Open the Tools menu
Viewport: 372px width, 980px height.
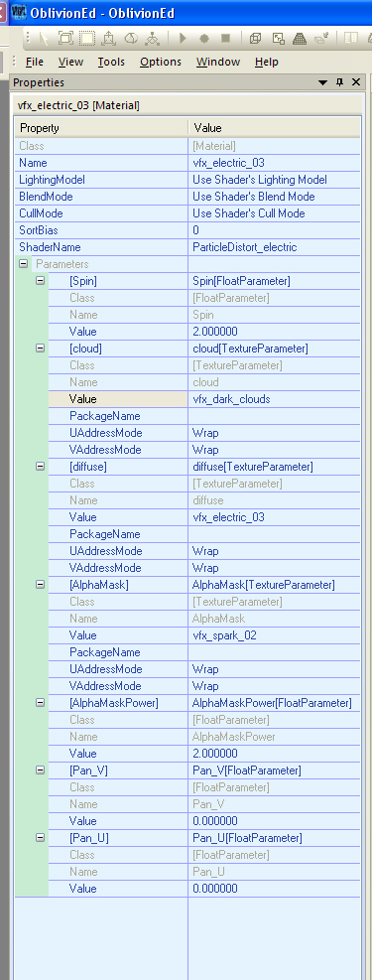pyautogui.click(x=111, y=62)
